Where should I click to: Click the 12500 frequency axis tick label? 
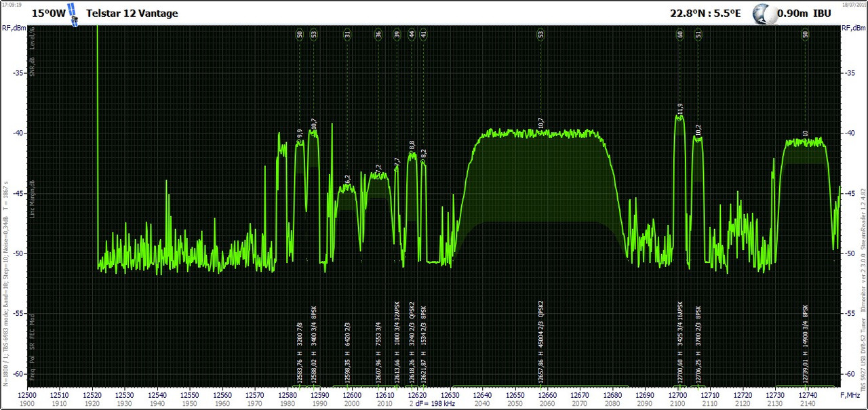click(x=27, y=394)
